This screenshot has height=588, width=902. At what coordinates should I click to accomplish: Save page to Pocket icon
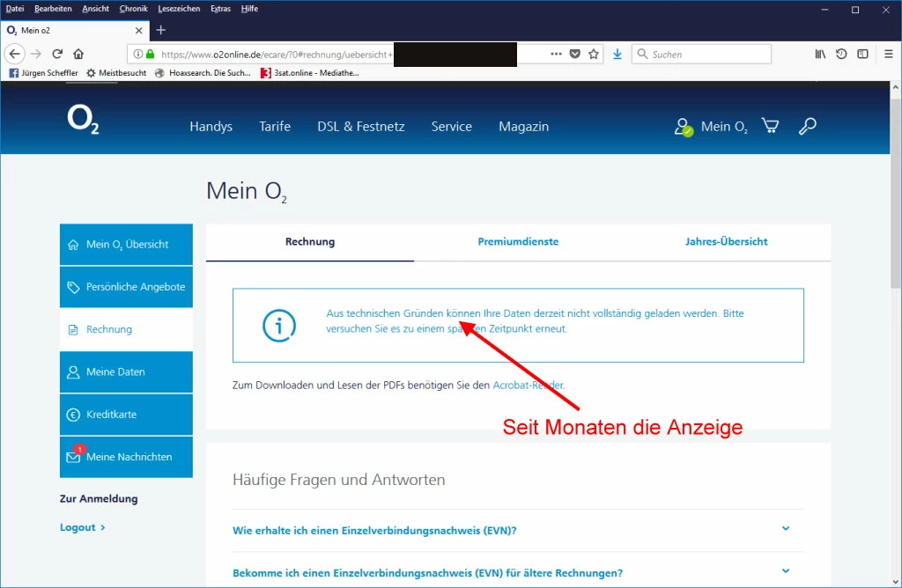pos(574,54)
